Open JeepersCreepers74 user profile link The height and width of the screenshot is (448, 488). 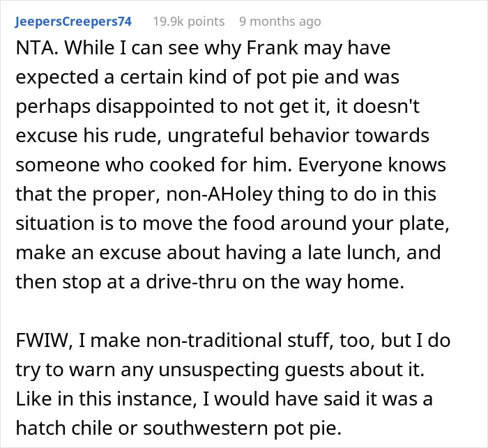click(73, 22)
